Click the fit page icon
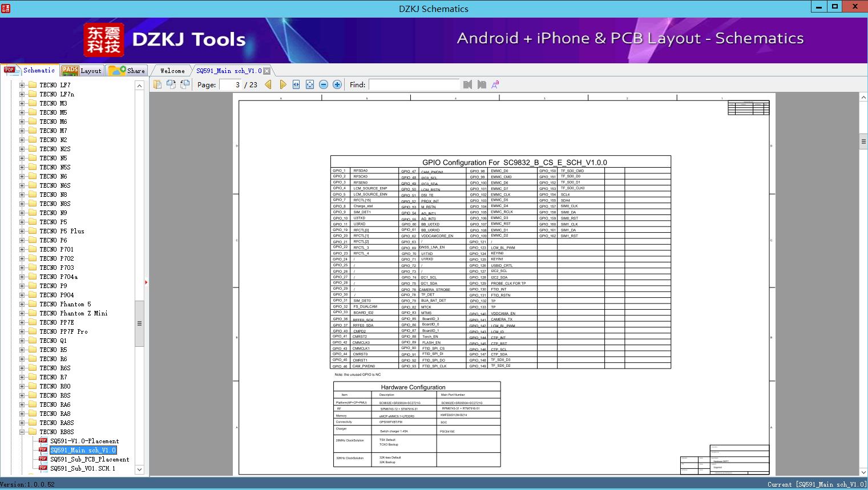Image resolution: width=868 pixels, height=490 pixels. pyautogui.click(x=310, y=84)
